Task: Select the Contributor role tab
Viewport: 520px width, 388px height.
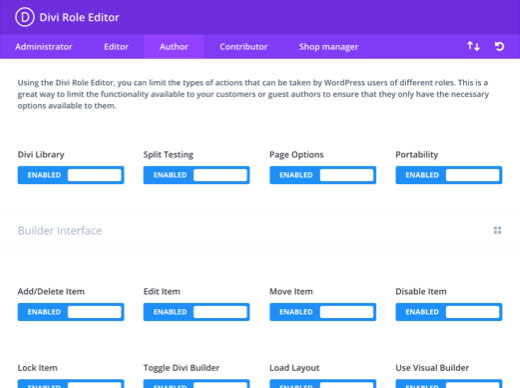Action: click(243, 47)
